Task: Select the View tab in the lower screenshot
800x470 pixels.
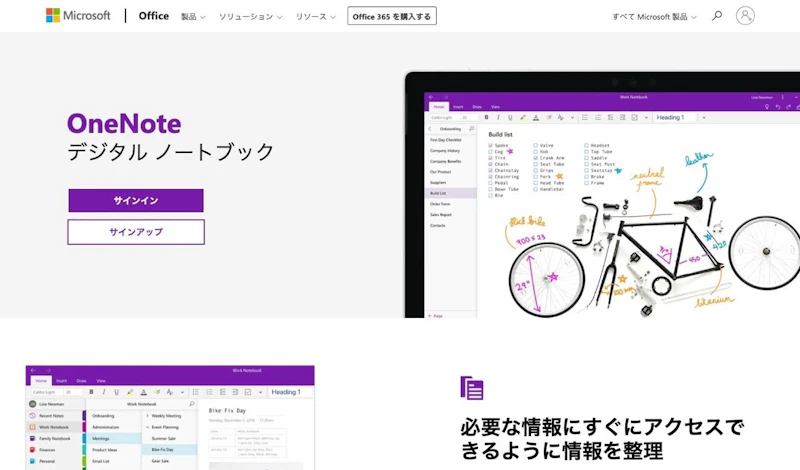Action: pyautogui.click(x=101, y=381)
